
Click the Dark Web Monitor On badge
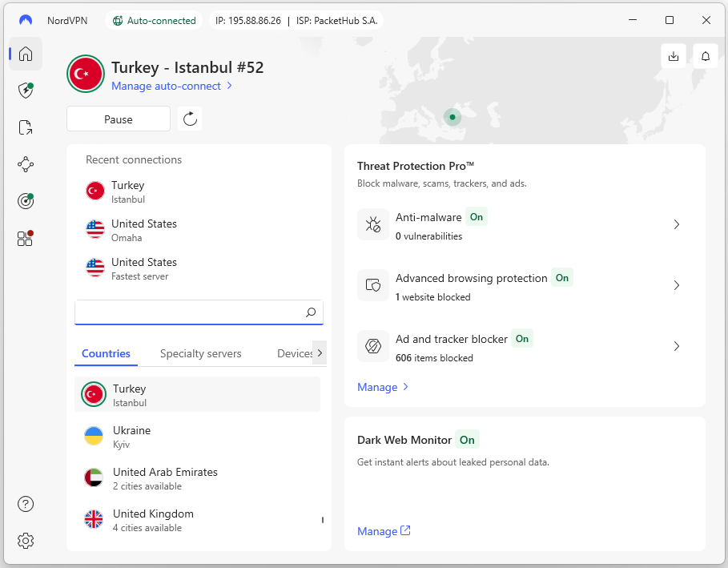(467, 440)
